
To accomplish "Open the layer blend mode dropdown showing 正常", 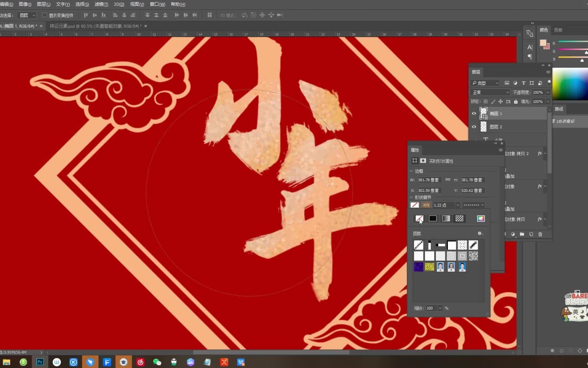I will click(x=490, y=92).
